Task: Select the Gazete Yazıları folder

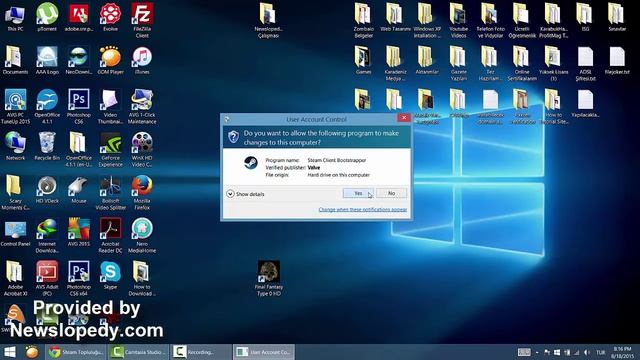Action: click(458, 63)
